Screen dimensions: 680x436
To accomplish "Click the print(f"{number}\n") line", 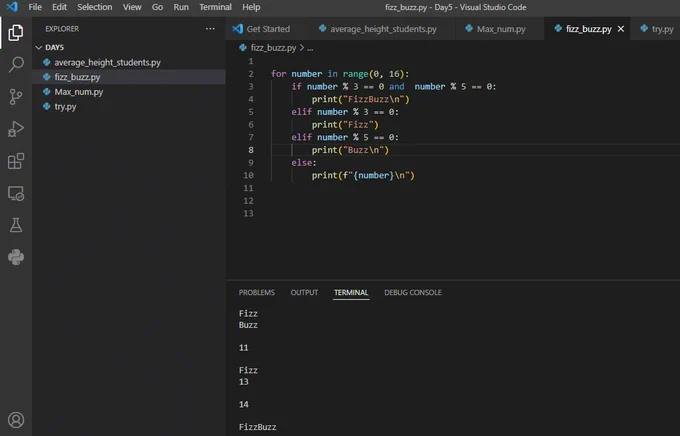I will pos(363,176).
